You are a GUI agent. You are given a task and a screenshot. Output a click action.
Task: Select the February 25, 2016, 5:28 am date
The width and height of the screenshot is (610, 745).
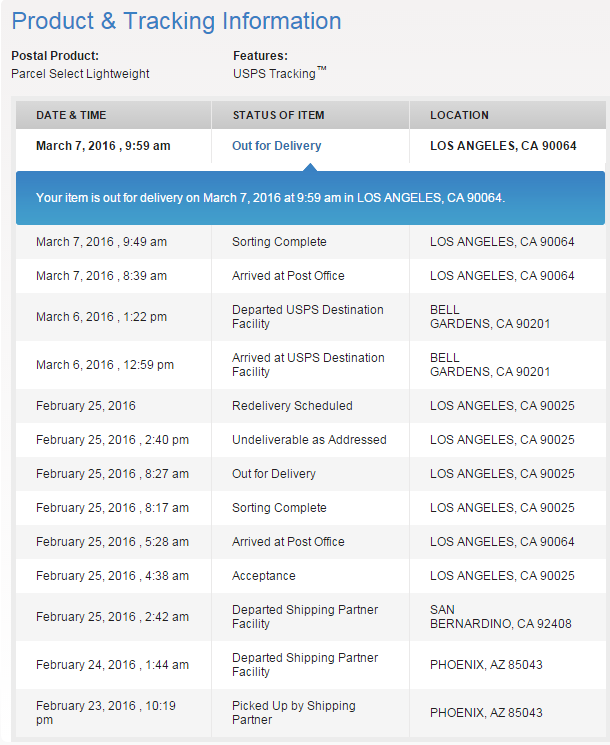click(x=112, y=542)
